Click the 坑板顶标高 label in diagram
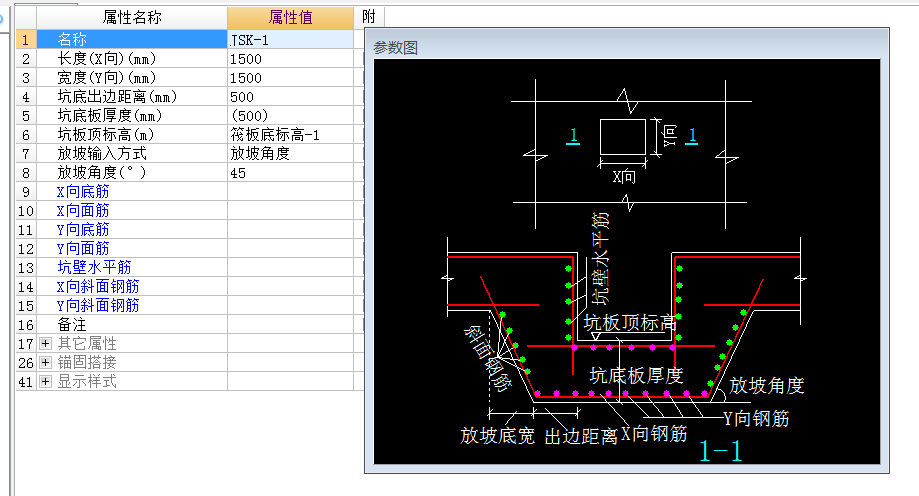 point(630,322)
